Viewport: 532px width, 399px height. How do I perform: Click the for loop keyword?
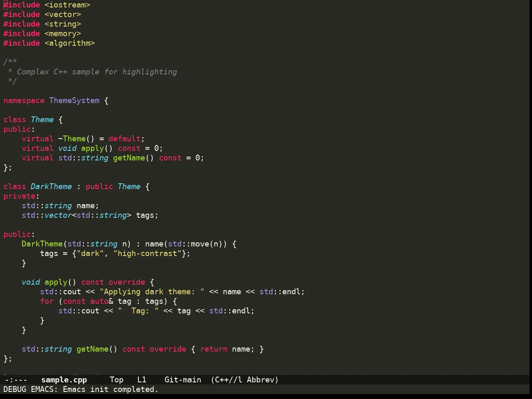pyautogui.click(x=47, y=301)
